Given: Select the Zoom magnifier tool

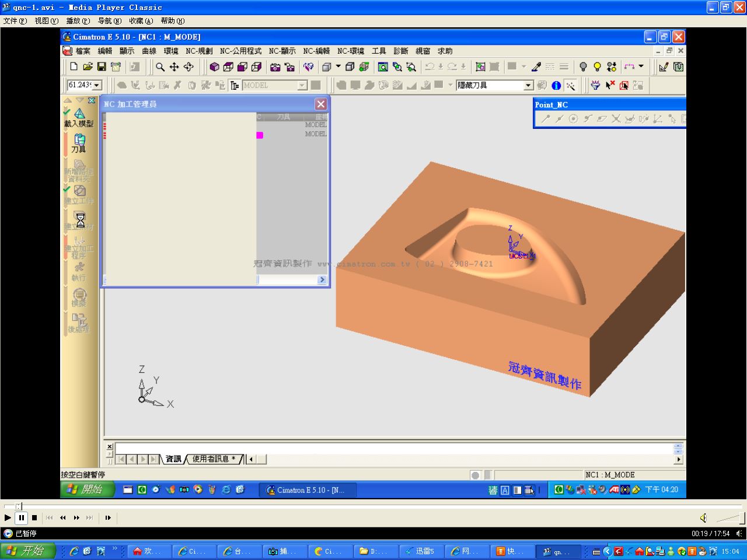Looking at the screenshot, I should pos(160,66).
